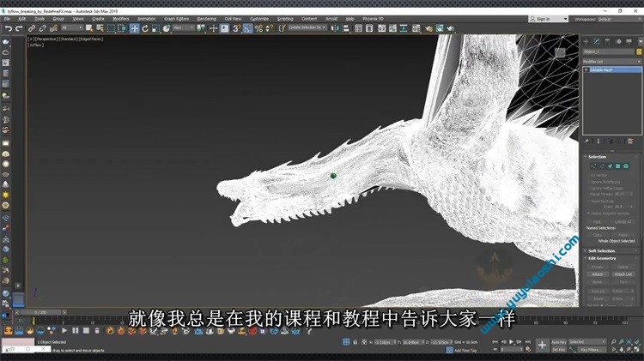Open the File menu
The width and height of the screenshot is (644, 361).
(x=8, y=19)
